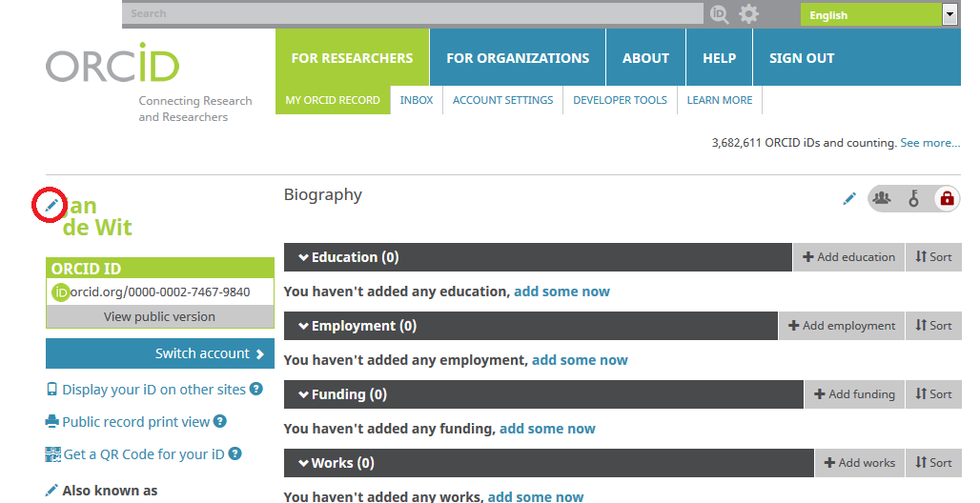980x503 pixels.
Task: Click help icon beside Get a QR Code
Action: (x=235, y=453)
